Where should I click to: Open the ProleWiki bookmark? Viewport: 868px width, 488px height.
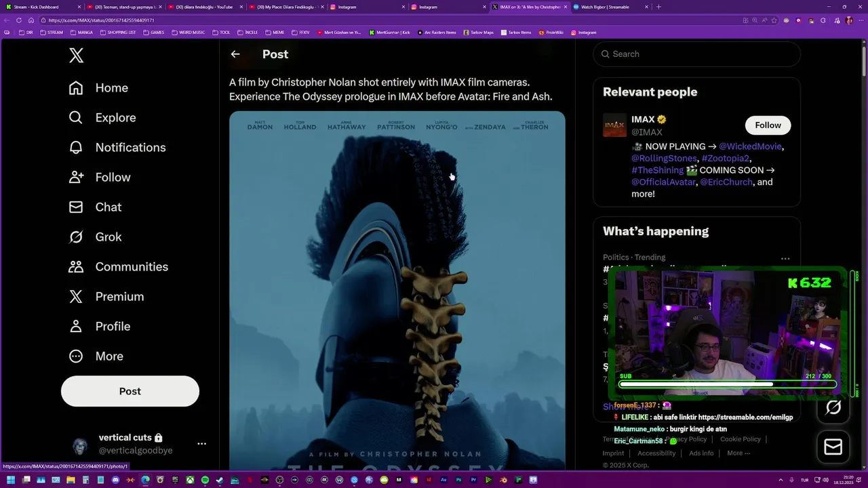(x=551, y=33)
